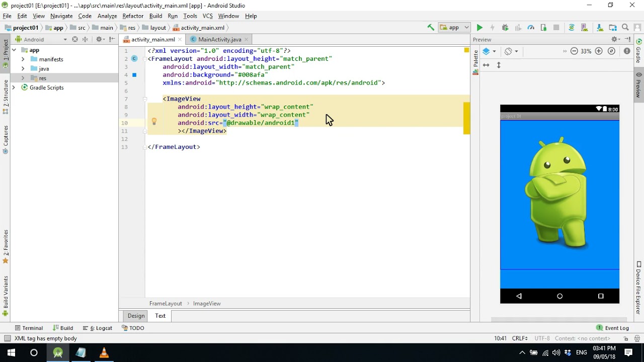Toggle Device File Explorer panel
Viewport: 644px width, 362px height.
[639, 287]
